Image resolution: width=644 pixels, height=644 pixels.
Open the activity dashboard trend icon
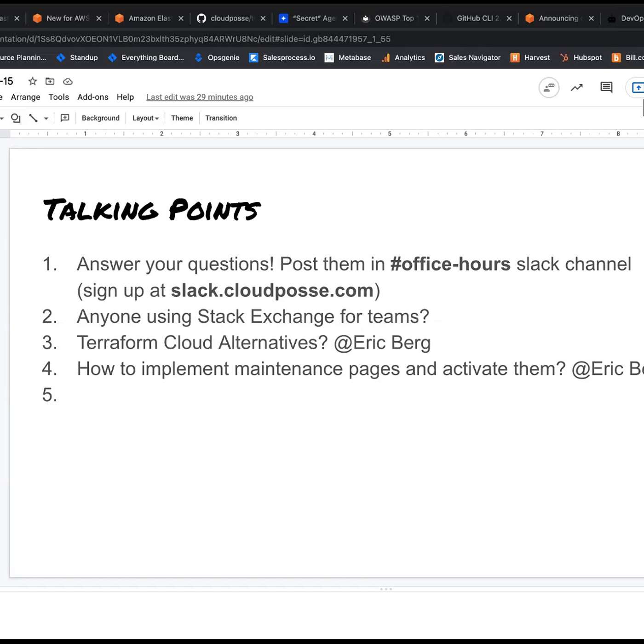pos(576,87)
